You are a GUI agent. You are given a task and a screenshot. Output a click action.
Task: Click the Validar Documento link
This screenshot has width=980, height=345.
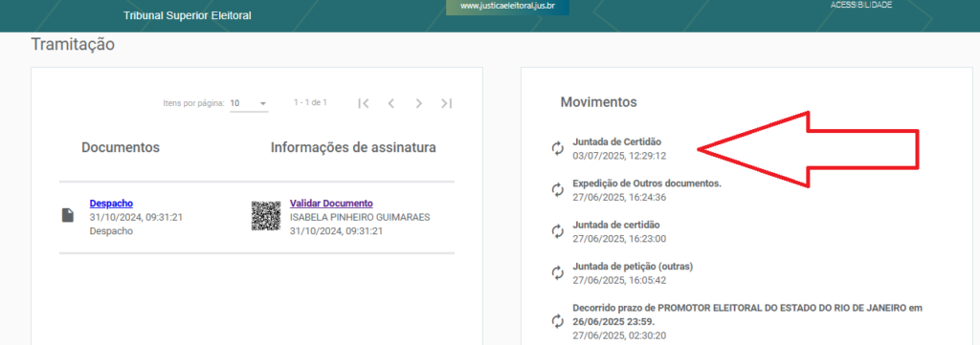331,204
